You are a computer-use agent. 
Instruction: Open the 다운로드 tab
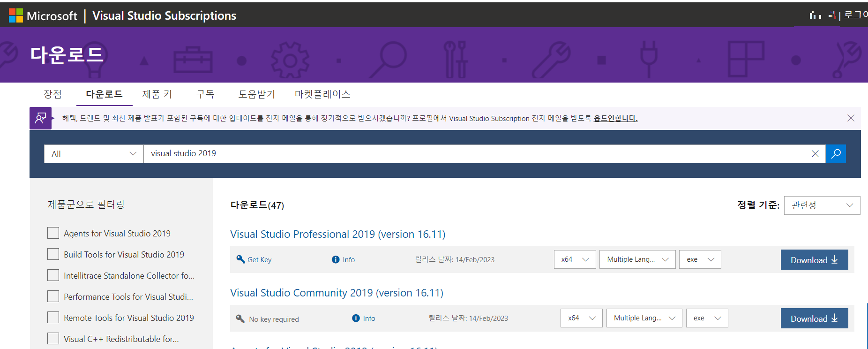coord(104,94)
